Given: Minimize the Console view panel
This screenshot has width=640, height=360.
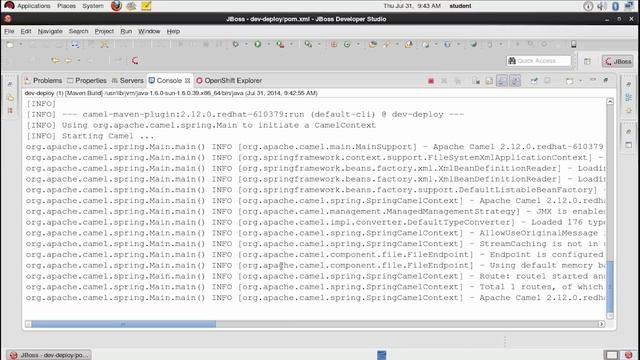Looking at the screenshot, I should (593, 80).
